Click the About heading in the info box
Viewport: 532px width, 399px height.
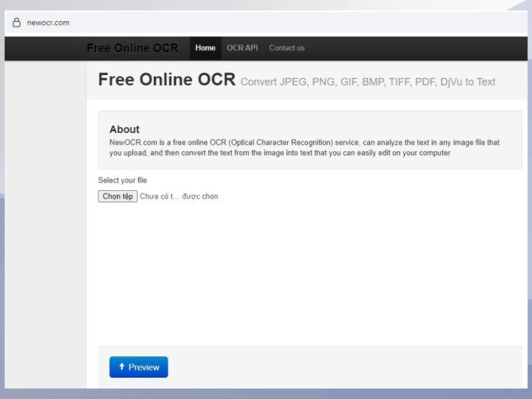[124, 129]
